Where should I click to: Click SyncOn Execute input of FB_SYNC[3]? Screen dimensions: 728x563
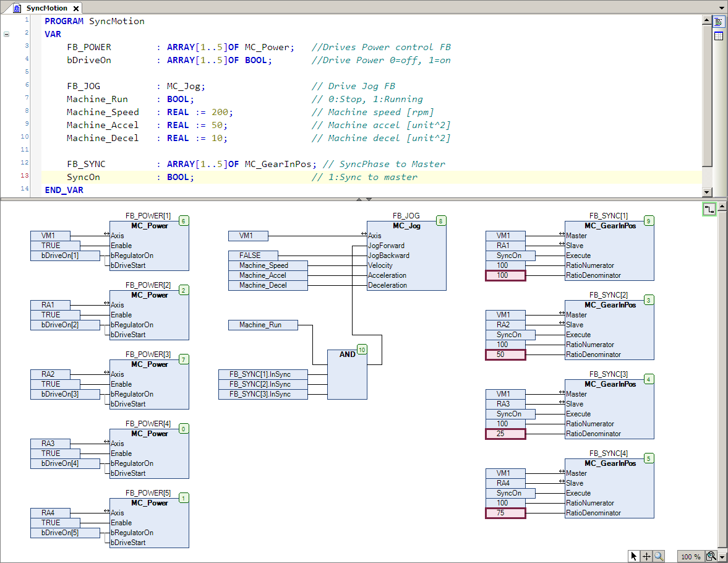pyautogui.click(x=510, y=414)
